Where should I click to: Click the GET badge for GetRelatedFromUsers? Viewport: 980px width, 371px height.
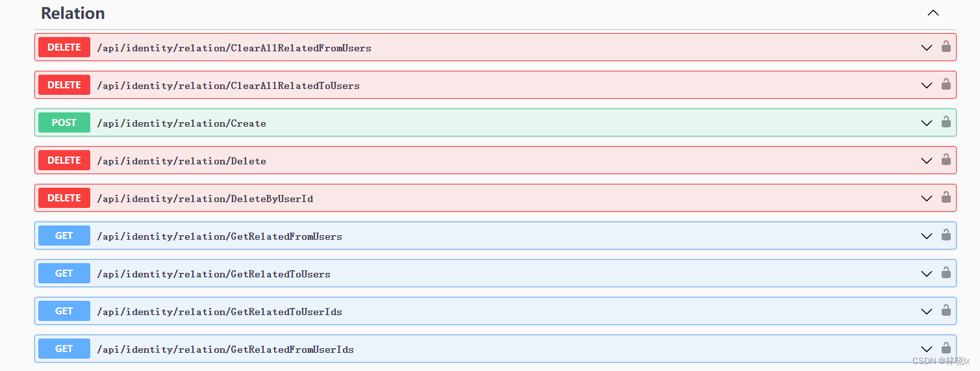point(64,236)
